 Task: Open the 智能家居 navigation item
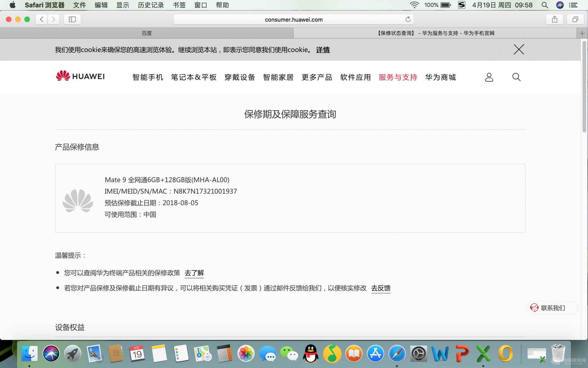pyautogui.click(x=278, y=77)
